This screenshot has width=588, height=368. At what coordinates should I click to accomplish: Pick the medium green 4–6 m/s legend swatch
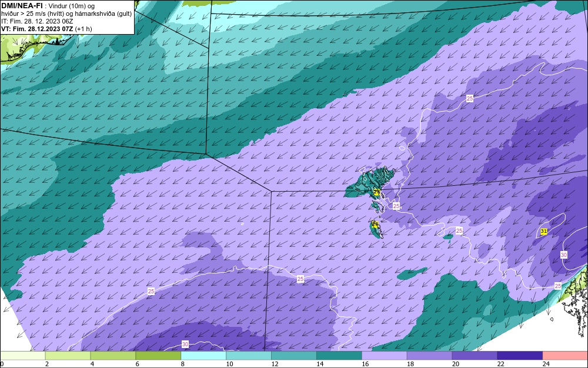coord(113,356)
